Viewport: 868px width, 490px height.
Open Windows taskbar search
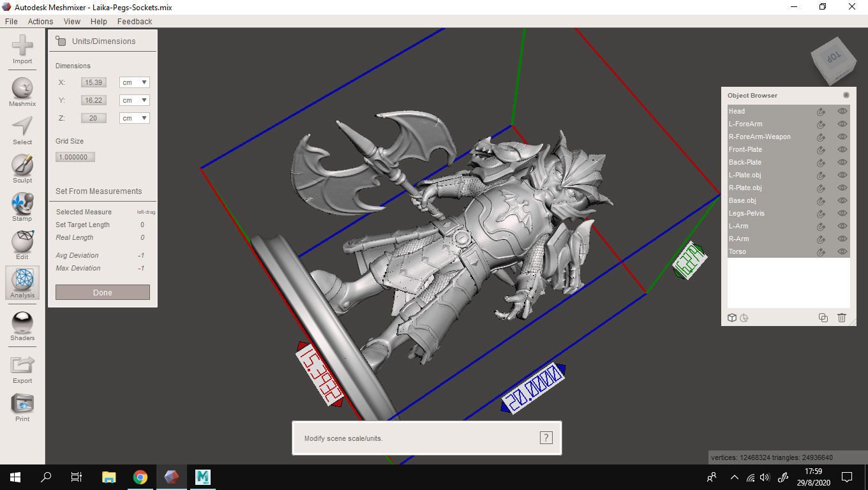[x=46, y=477]
